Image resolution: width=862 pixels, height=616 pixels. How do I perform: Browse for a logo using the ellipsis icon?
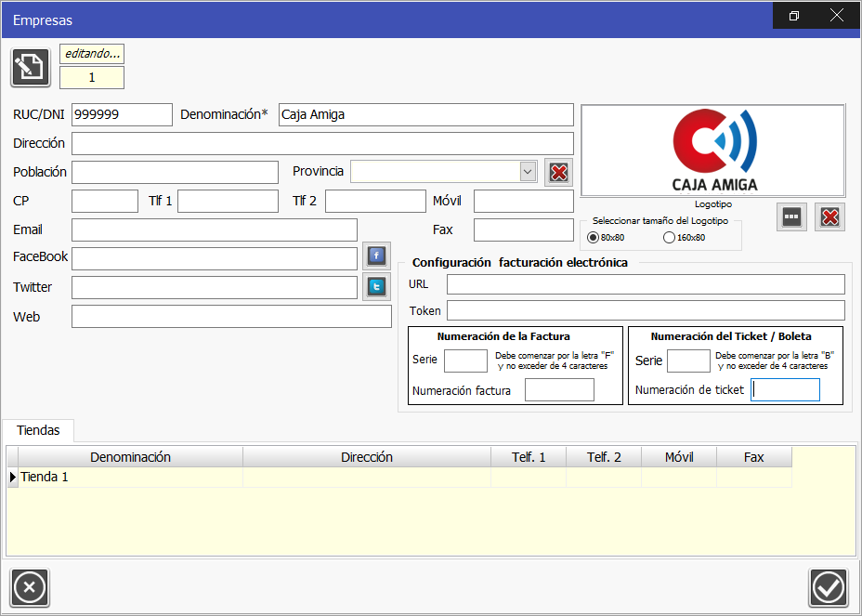point(790,216)
